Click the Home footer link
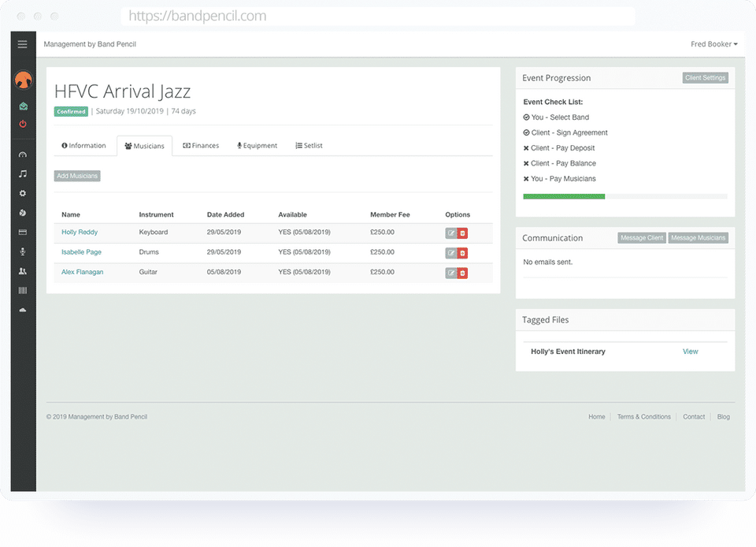 (x=597, y=417)
